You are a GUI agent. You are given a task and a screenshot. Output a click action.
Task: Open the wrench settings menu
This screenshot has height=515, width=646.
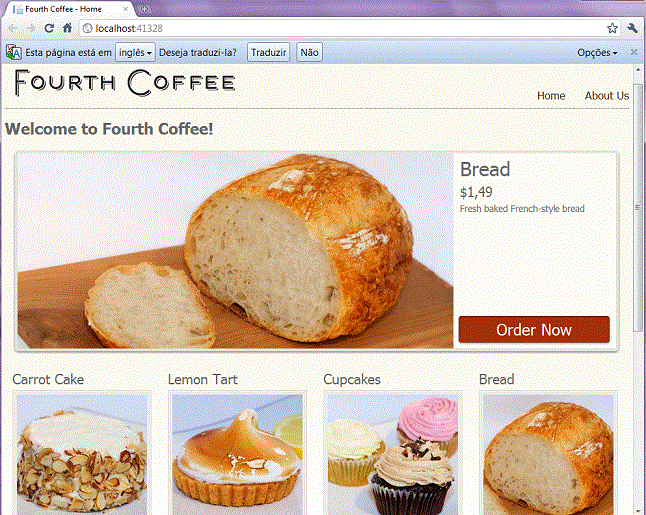(x=632, y=28)
